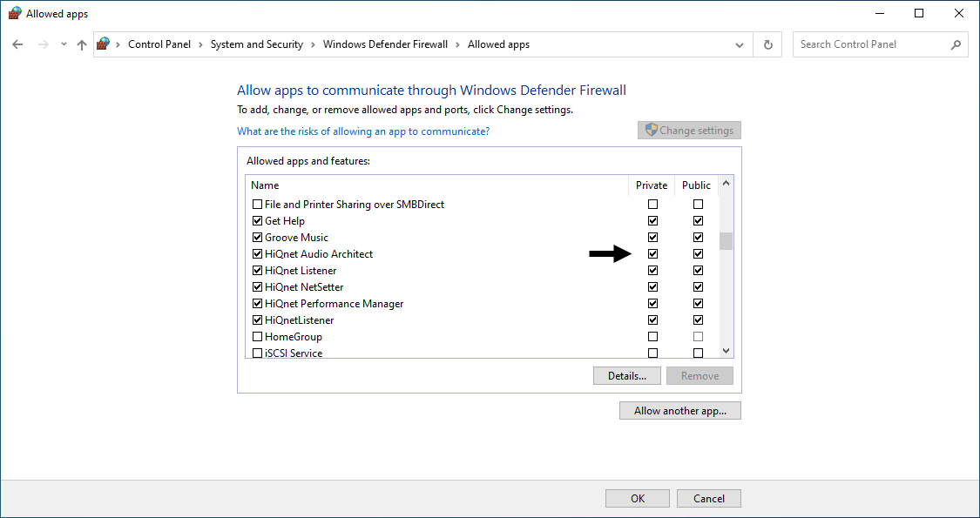Select the HiQnet Performance Manager row text

pos(335,304)
